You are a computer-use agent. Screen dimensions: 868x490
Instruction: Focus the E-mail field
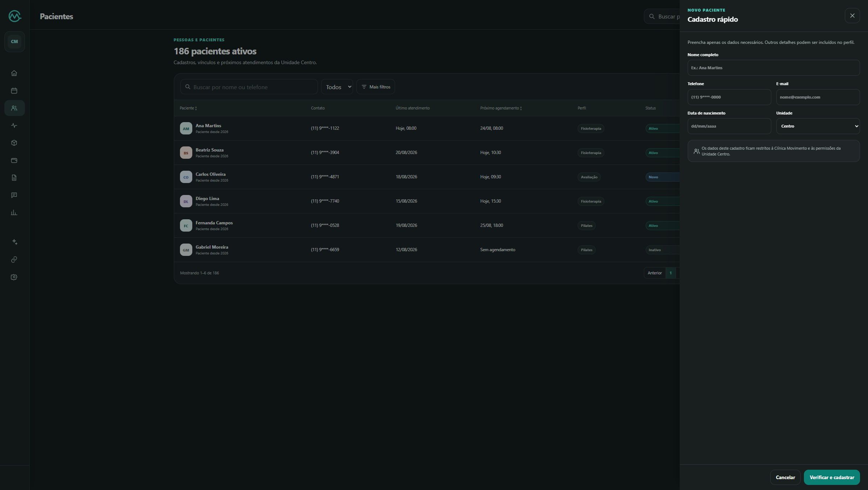point(818,97)
